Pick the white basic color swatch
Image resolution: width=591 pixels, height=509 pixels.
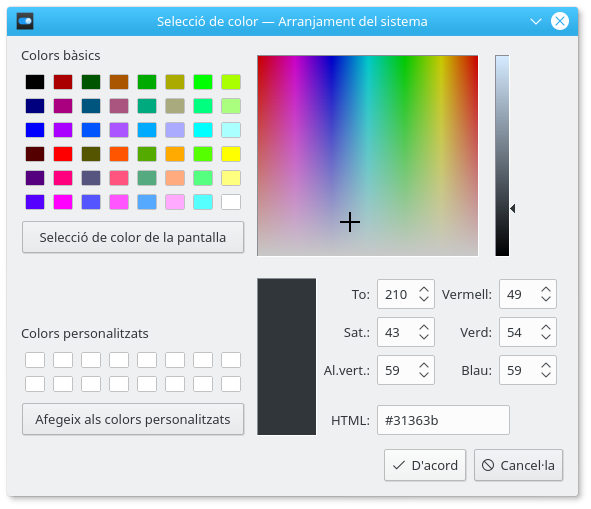(x=231, y=202)
